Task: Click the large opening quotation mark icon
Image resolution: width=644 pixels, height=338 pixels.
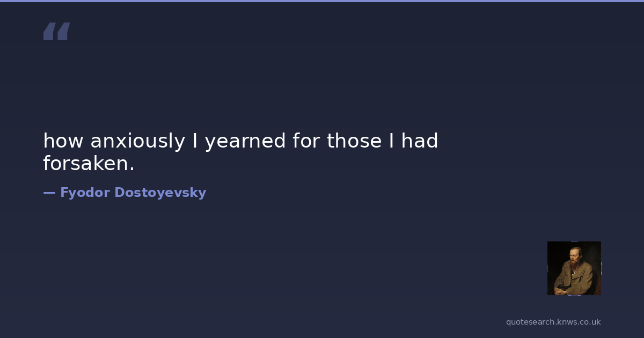Action: click(56, 31)
